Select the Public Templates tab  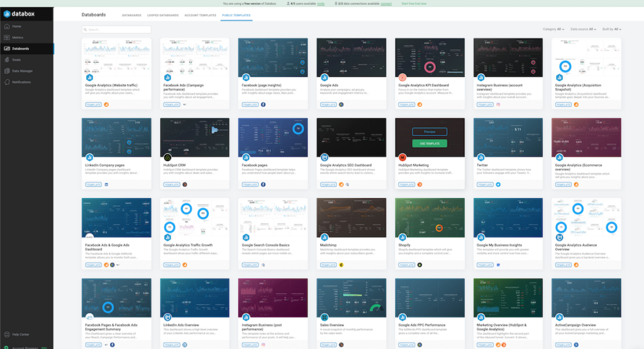[x=236, y=15]
